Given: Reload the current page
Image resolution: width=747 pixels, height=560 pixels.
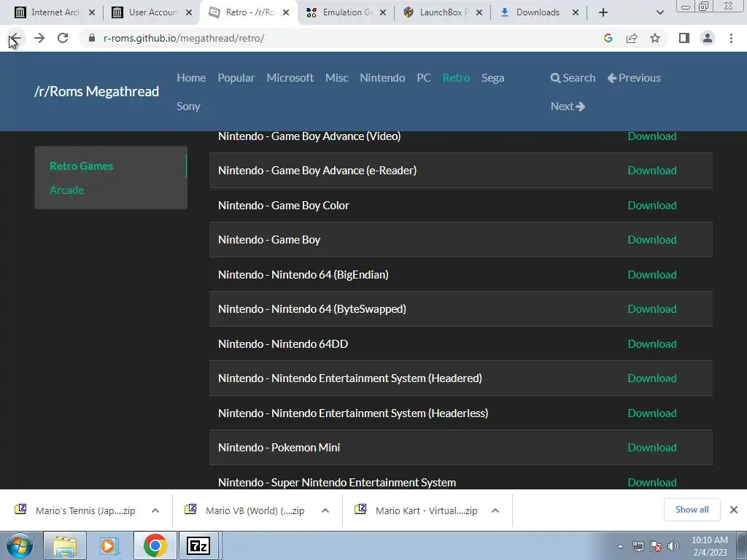Looking at the screenshot, I should point(63,38).
